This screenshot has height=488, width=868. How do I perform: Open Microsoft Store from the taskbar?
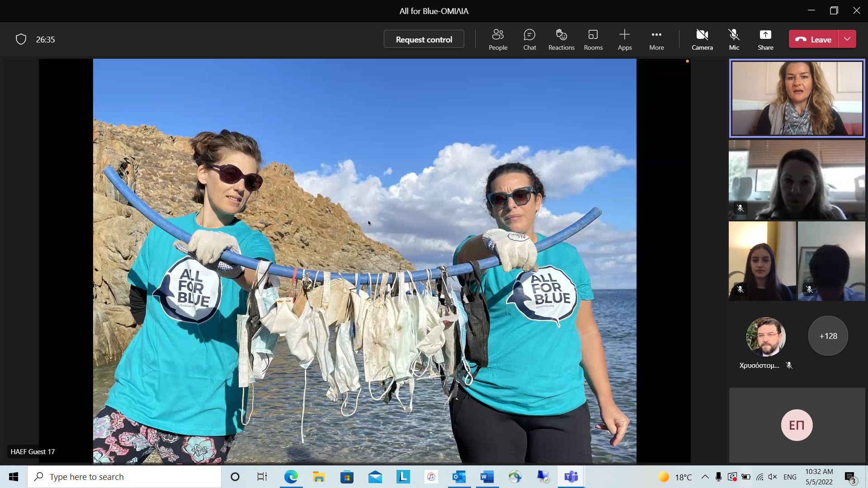(x=347, y=477)
